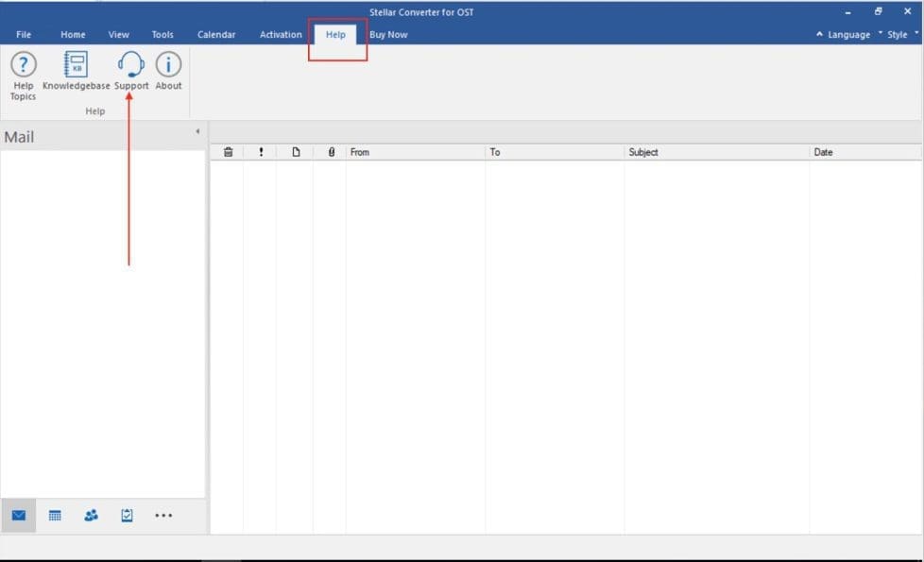Expand the Language dropdown
This screenshot has width=924, height=562.
[x=843, y=35]
